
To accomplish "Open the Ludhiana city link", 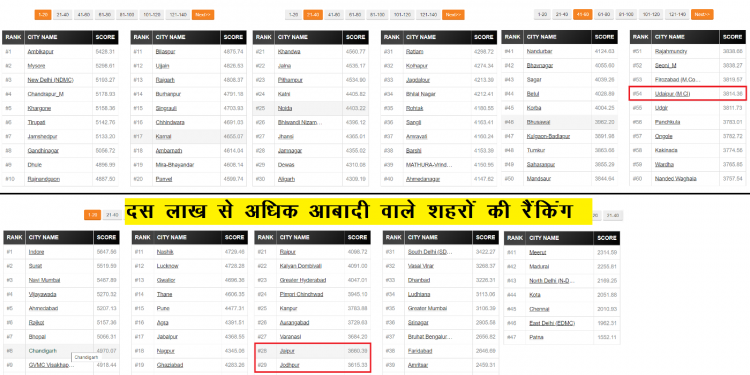I will point(419,294).
